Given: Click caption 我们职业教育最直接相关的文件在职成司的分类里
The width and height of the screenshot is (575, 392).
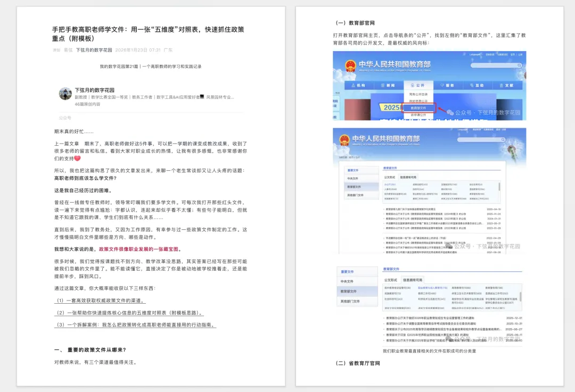Looking at the screenshot, I should coord(429,351).
